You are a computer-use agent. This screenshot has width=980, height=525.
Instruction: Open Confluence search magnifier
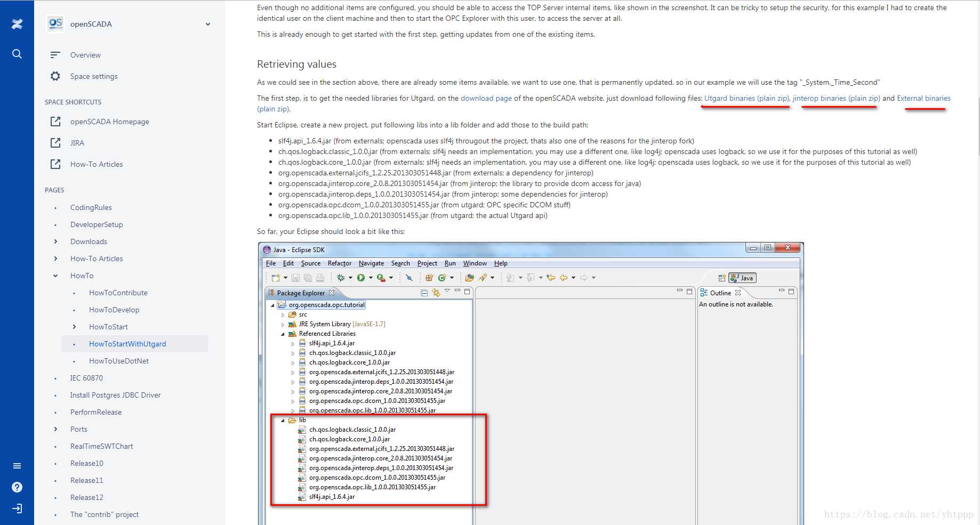click(x=17, y=54)
